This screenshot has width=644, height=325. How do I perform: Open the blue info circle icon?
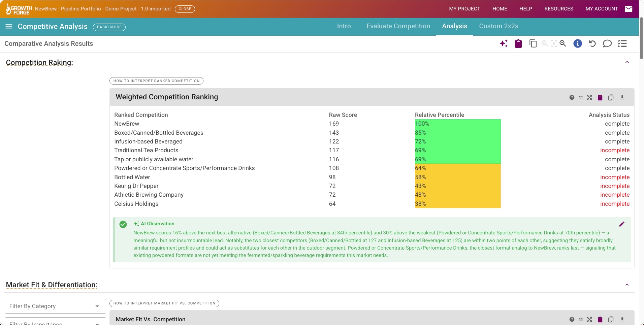point(578,43)
